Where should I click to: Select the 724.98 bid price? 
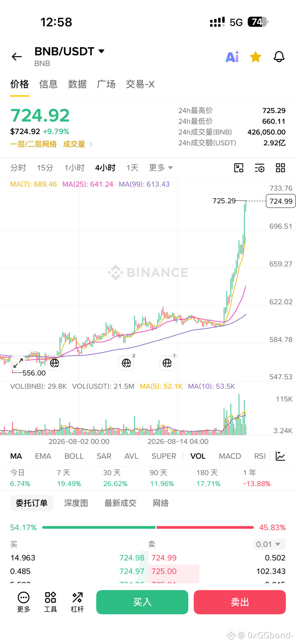point(132,558)
